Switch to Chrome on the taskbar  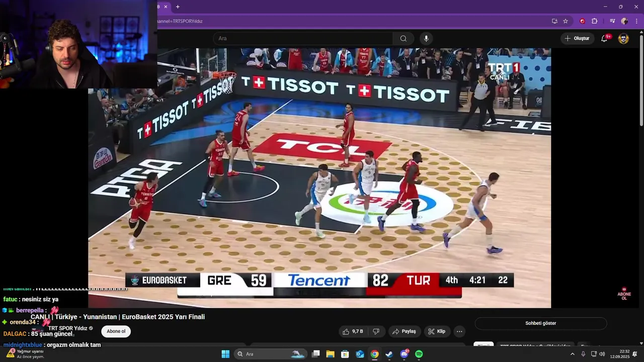click(375, 354)
